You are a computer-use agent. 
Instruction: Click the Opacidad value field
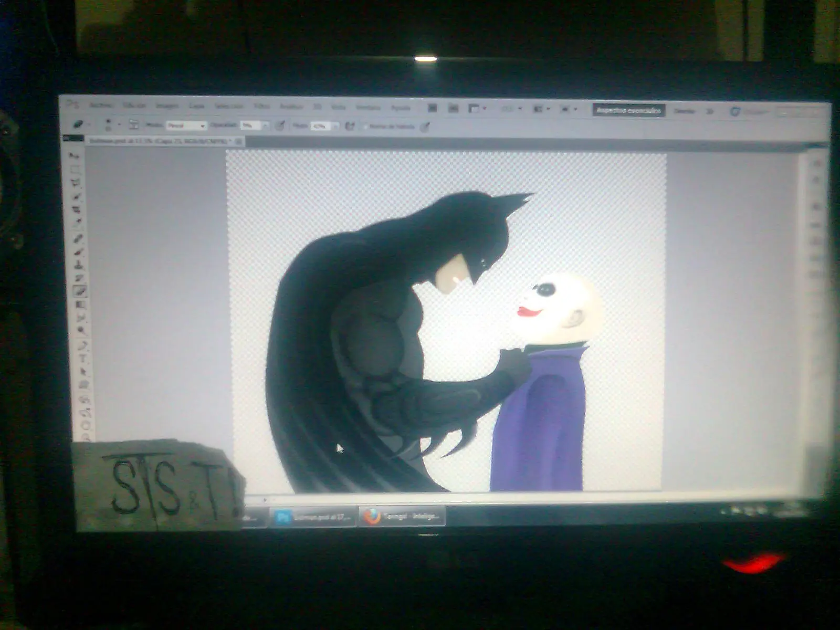click(250, 126)
